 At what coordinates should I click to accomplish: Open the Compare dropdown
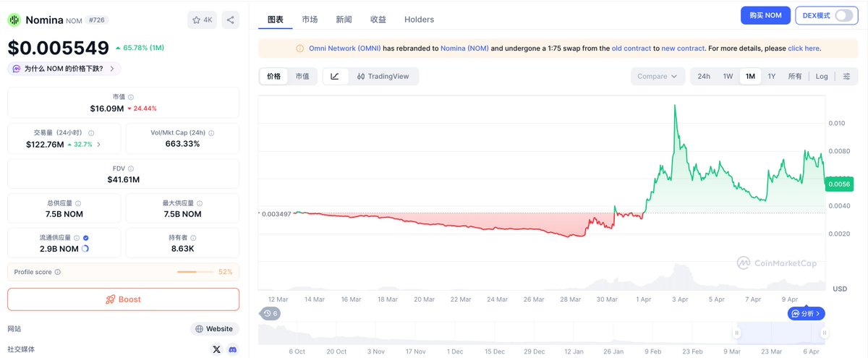coord(658,76)
